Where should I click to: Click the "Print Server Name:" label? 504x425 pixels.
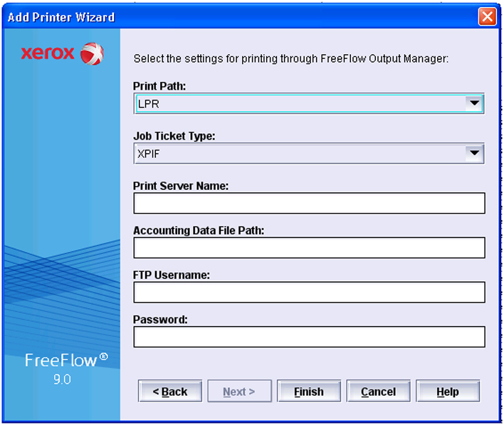coord(180,186)
